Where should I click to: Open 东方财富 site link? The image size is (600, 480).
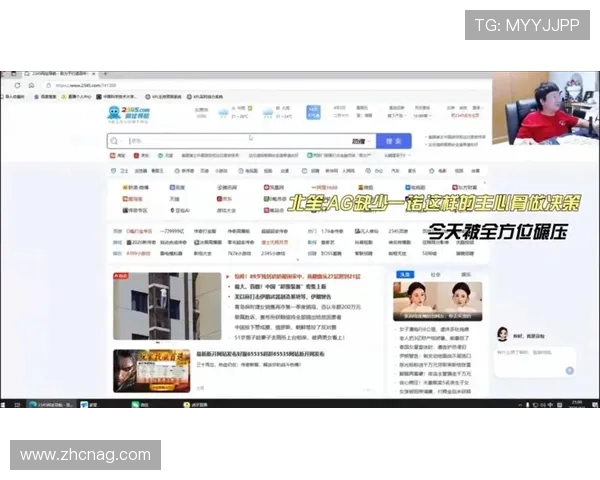coord(465,187)
